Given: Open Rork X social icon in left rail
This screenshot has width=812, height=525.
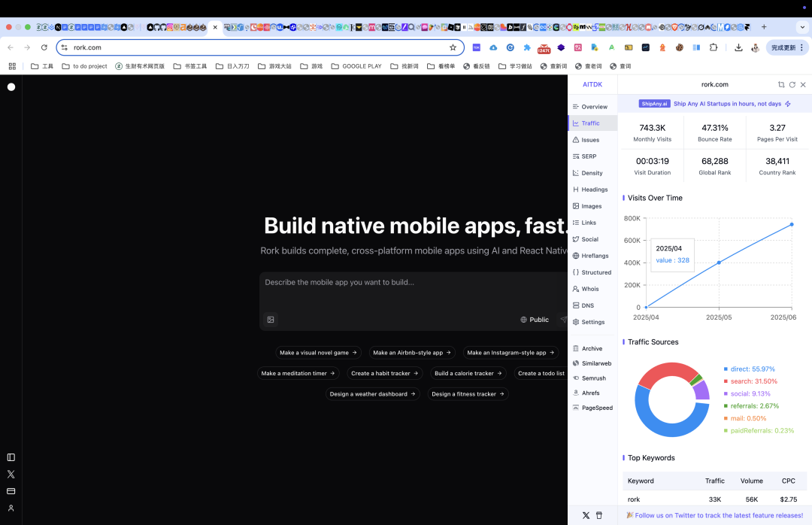Looking at the screenshot, I should pyautogui.click(x=11, y=475).
